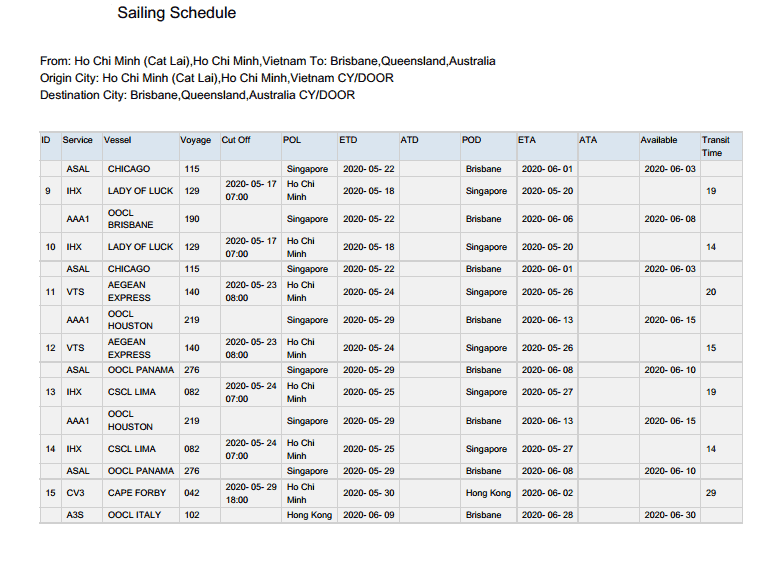Select the Service column header
This screenshot has width=771, height=563.
click(77, 141)
